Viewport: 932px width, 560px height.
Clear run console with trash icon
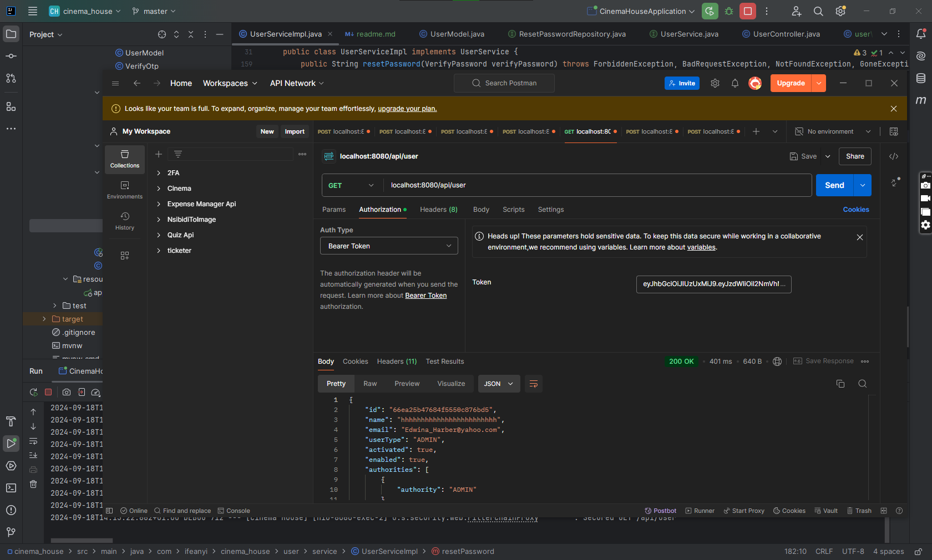(33, 484)
